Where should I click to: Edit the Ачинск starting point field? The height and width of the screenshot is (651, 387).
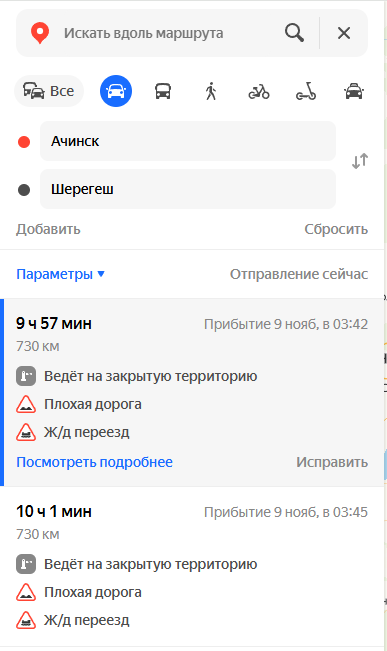click(188, 141)
